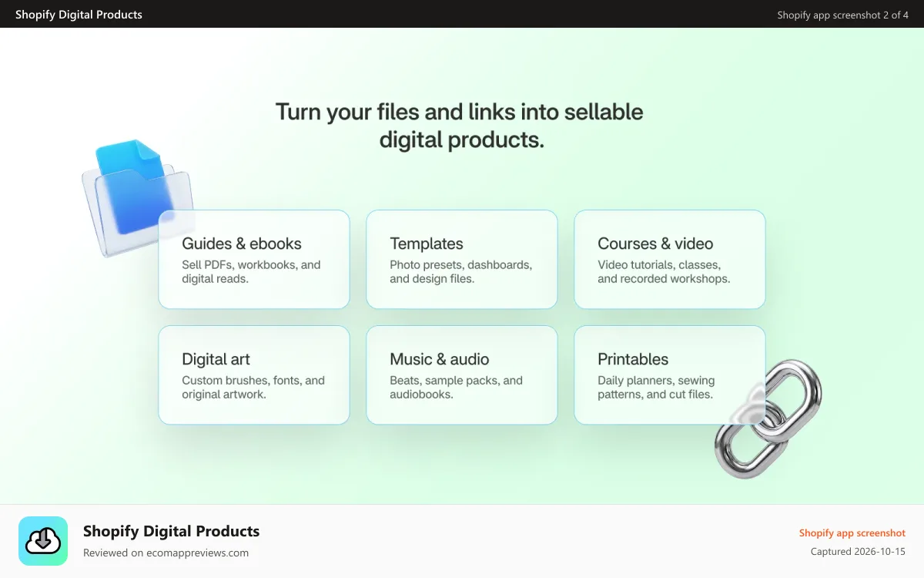Click the 'Captured 2026-10-15' date text

click(x=858, y=552)
